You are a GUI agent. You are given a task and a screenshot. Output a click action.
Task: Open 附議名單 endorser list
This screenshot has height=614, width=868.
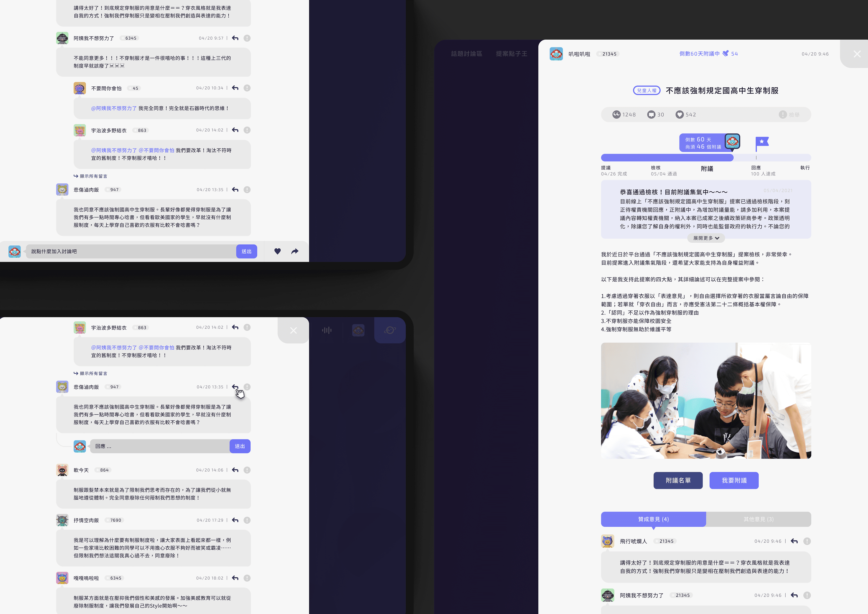tap(678, 481)
